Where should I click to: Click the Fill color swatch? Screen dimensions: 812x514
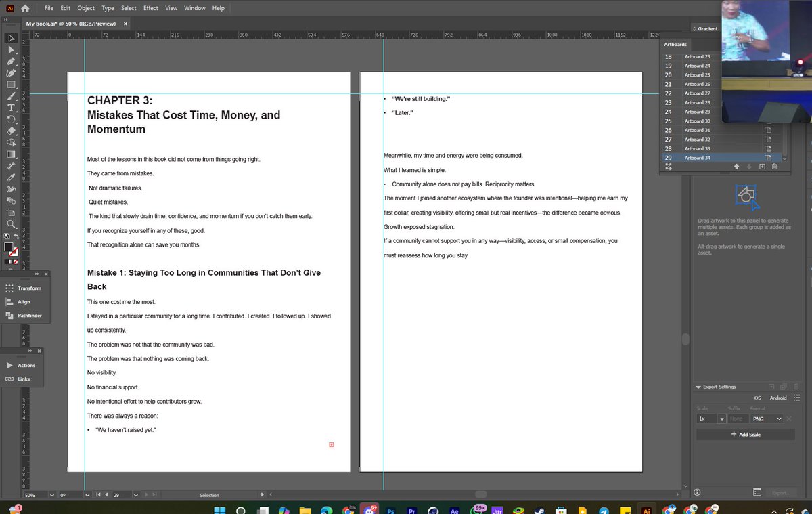click(9, 247)
